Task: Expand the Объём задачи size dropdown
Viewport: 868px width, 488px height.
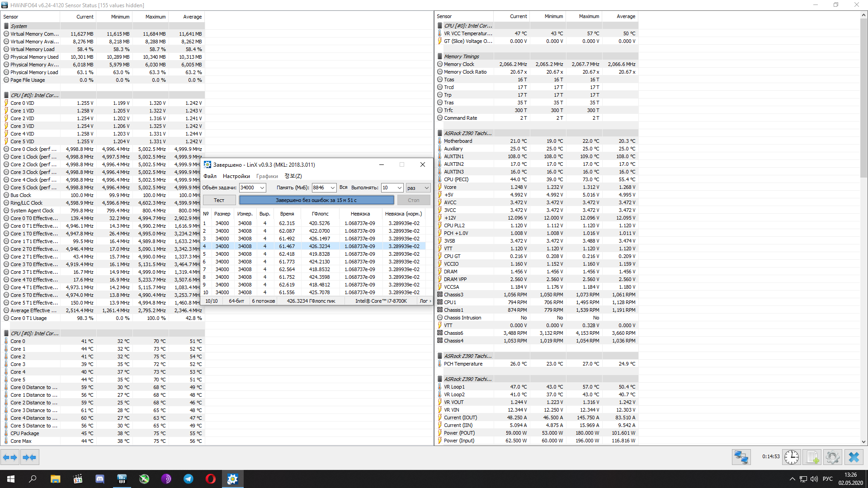Action: 262,188
